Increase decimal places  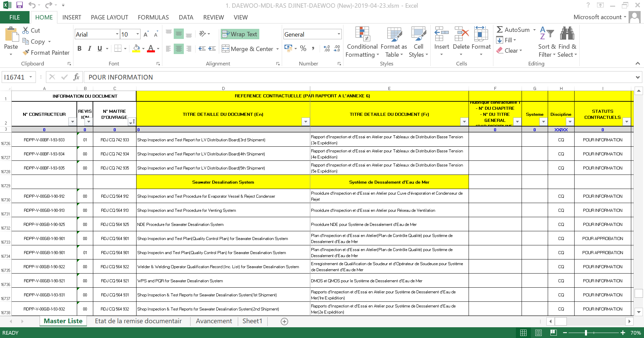coord(326,48)
